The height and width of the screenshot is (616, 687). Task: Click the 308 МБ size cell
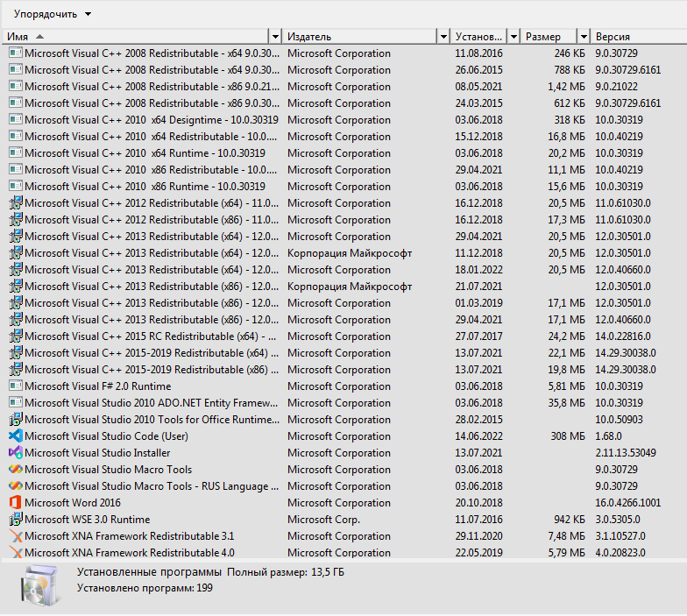[568, 436]
